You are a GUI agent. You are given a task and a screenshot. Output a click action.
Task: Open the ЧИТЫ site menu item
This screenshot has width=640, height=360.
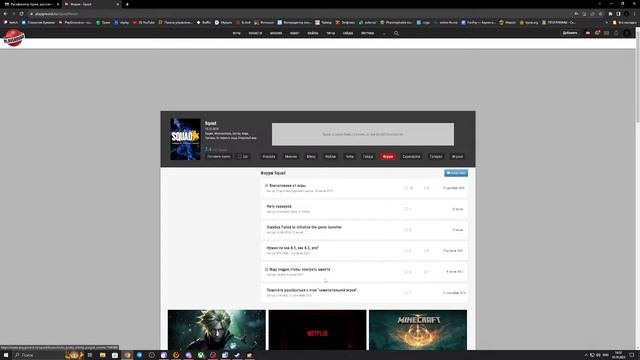pos(331,33)
